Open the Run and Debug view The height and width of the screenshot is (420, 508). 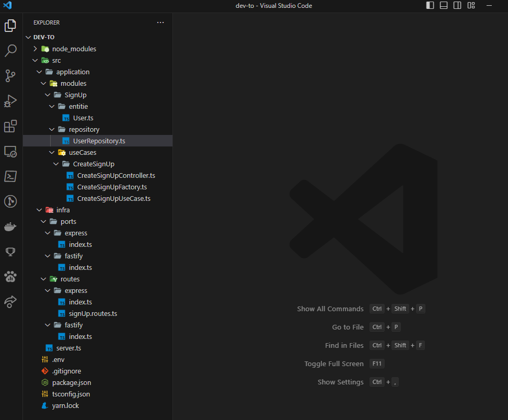pos(10,101)
